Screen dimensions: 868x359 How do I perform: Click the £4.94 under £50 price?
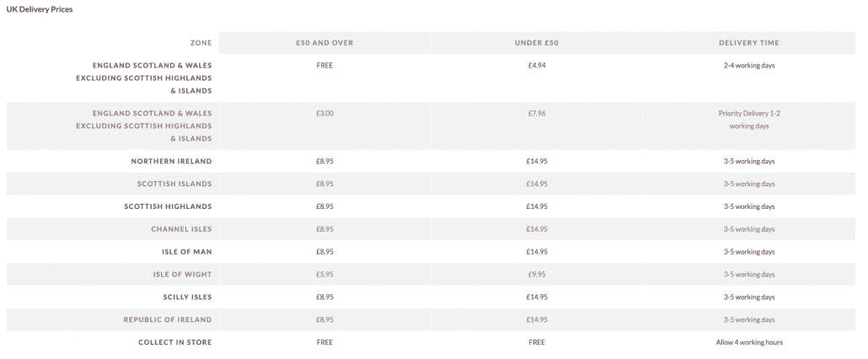pos(537,65)
